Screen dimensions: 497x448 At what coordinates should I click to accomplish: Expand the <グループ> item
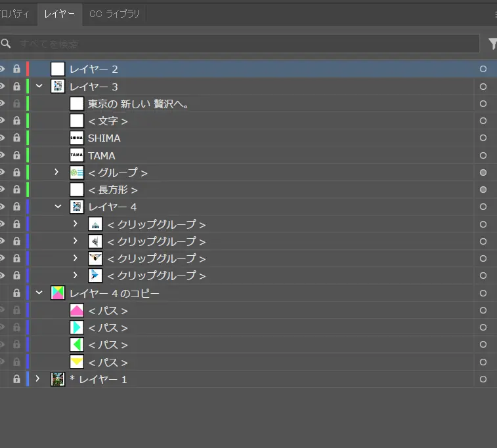click(57, 173)
